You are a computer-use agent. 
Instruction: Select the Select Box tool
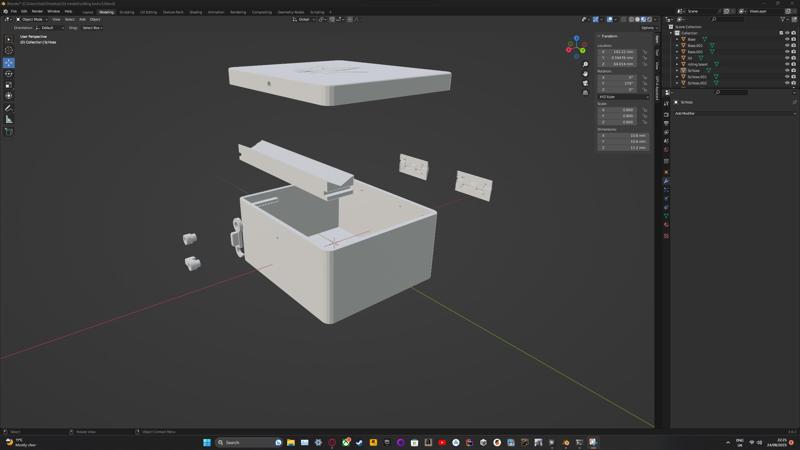9,39
